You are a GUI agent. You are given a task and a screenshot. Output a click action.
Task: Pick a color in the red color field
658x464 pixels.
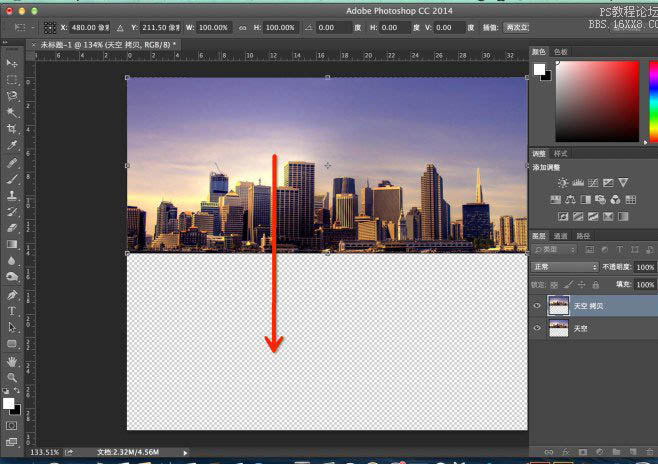[597, 101]
